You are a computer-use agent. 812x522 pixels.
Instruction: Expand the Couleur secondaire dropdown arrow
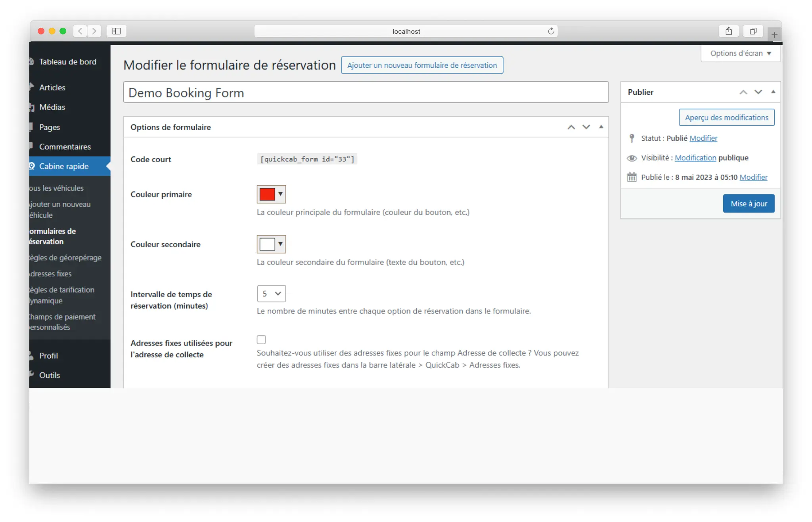point(280,244)
